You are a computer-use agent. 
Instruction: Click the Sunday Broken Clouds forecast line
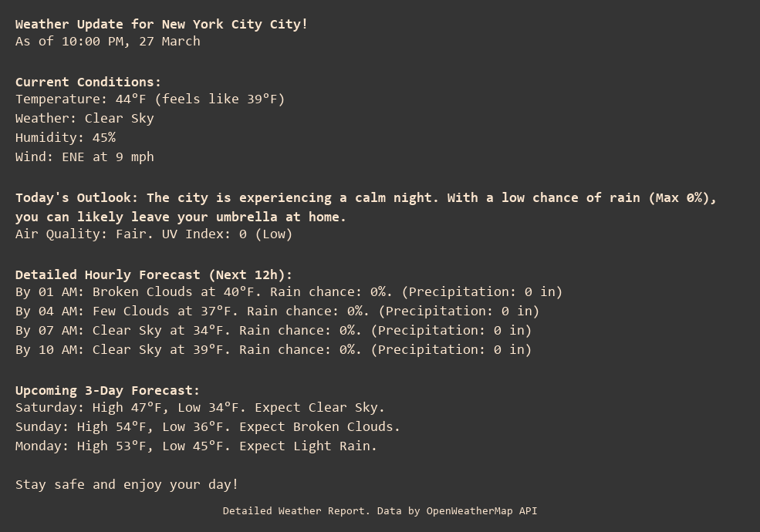click(x=208, y=426)
